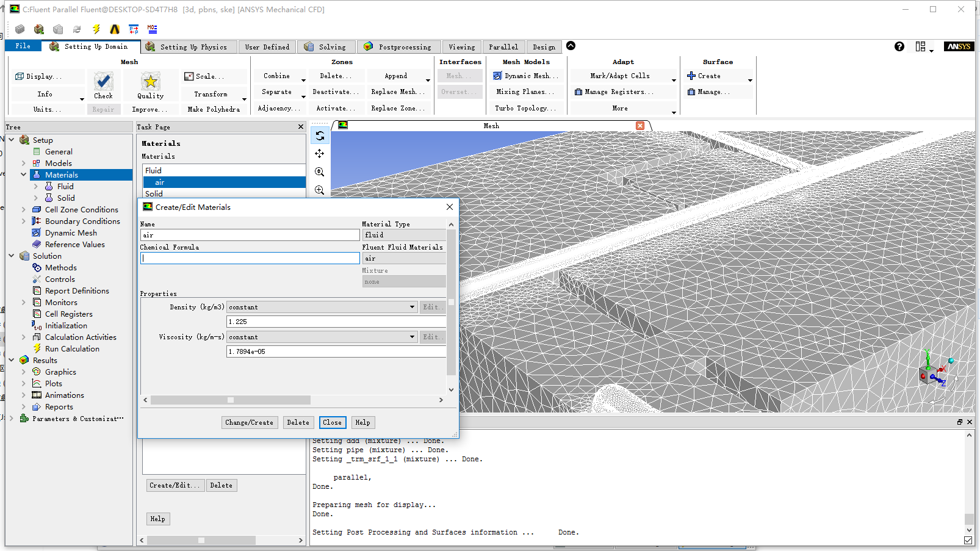The image size is (980, 551).
Task: Open the mesh Display dialog
Action: 38,76
